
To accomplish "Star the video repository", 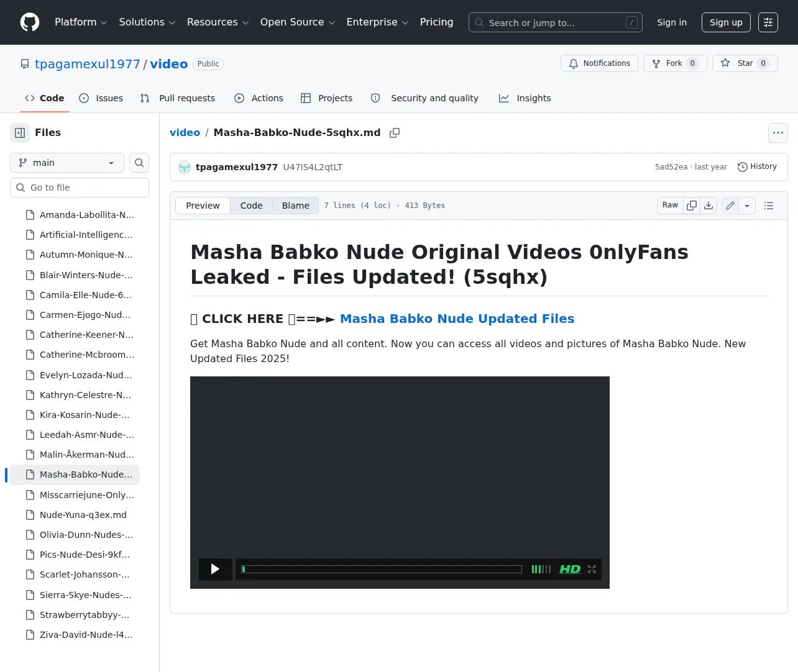I will [745, 63].
